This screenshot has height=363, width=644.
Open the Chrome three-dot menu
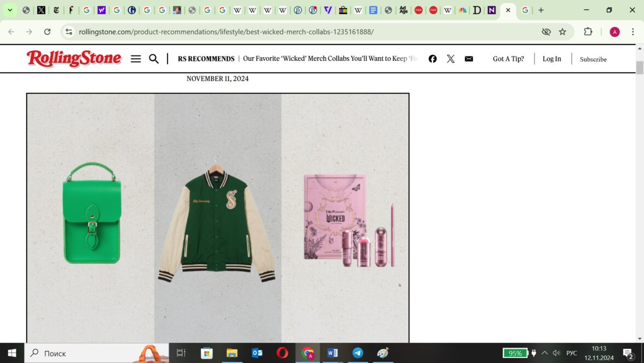click(633, 32)
